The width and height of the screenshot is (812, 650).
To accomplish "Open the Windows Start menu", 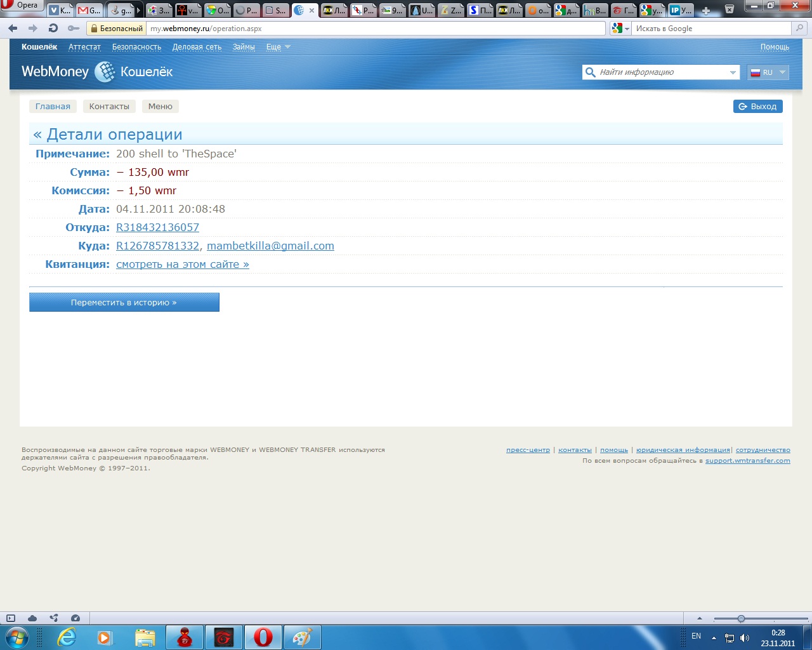I will (16, 637).
